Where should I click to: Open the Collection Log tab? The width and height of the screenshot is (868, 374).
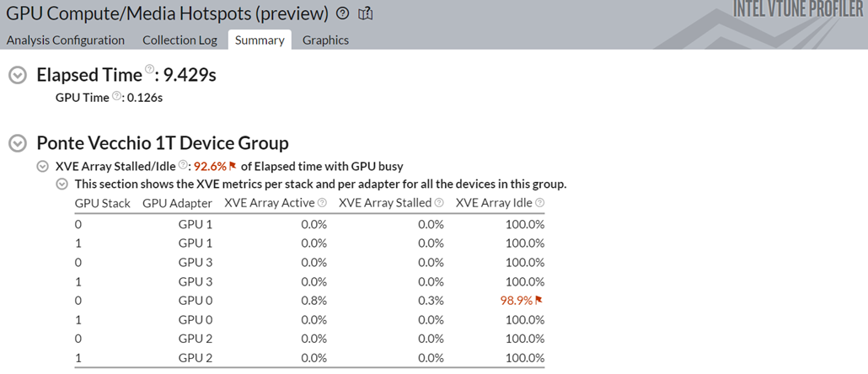pos(179,40)
